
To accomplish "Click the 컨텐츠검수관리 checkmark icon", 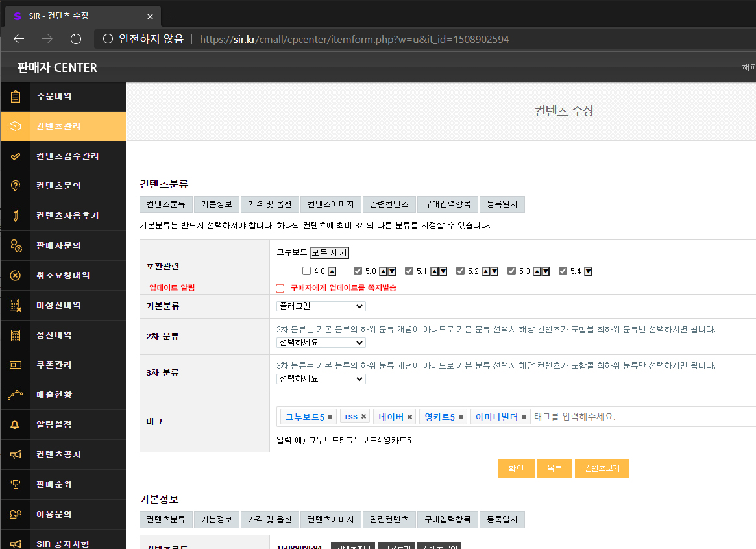I will click(x=15, y=156).
